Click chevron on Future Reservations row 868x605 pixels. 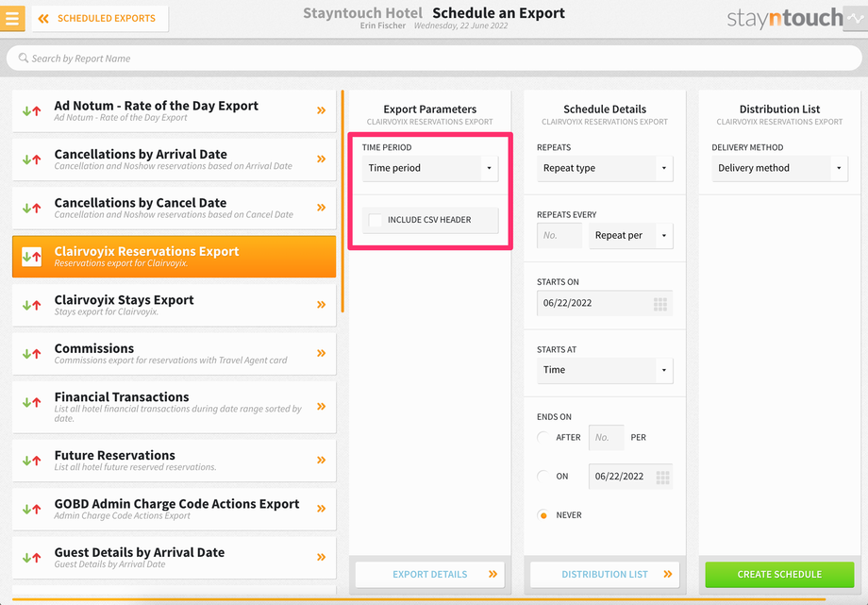[321, 460]
